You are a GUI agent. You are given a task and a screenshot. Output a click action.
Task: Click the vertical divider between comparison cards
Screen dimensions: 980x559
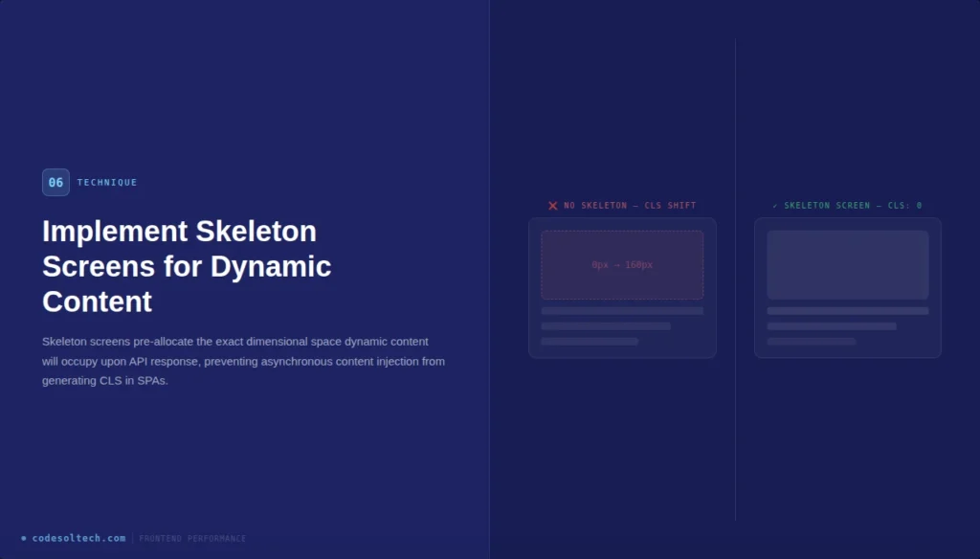pos(735,278)
